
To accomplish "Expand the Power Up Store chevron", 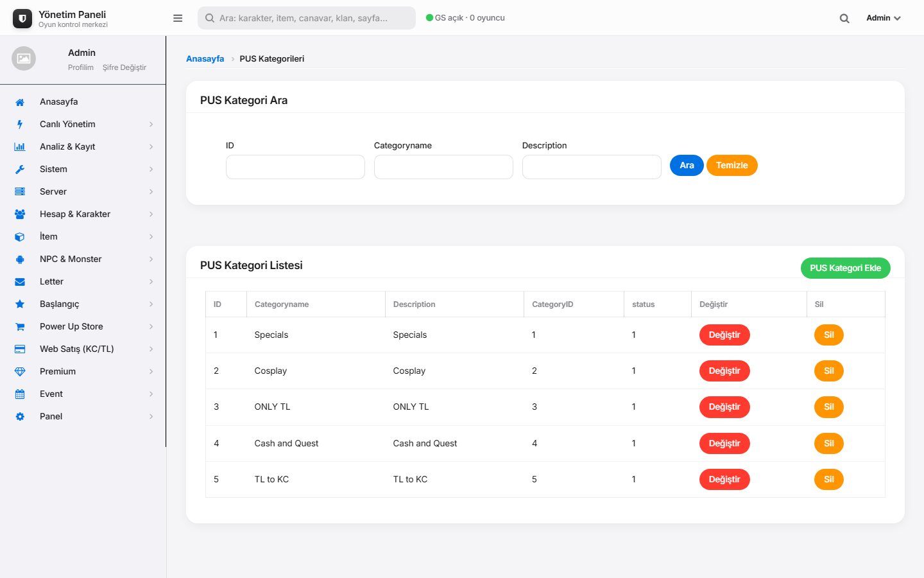I will (x=151, y=327).
